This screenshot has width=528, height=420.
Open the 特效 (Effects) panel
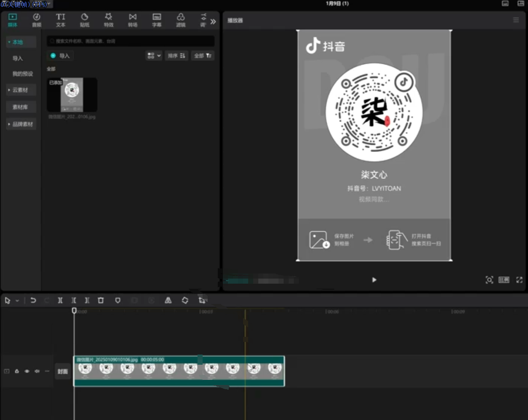tap(108, 20)
